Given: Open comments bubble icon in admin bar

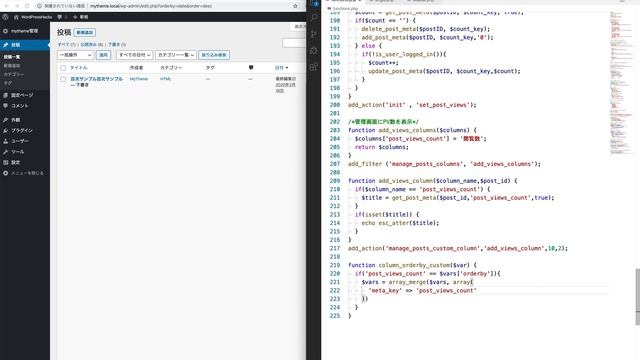Looking at the screenshot, I should coord(60,17).
